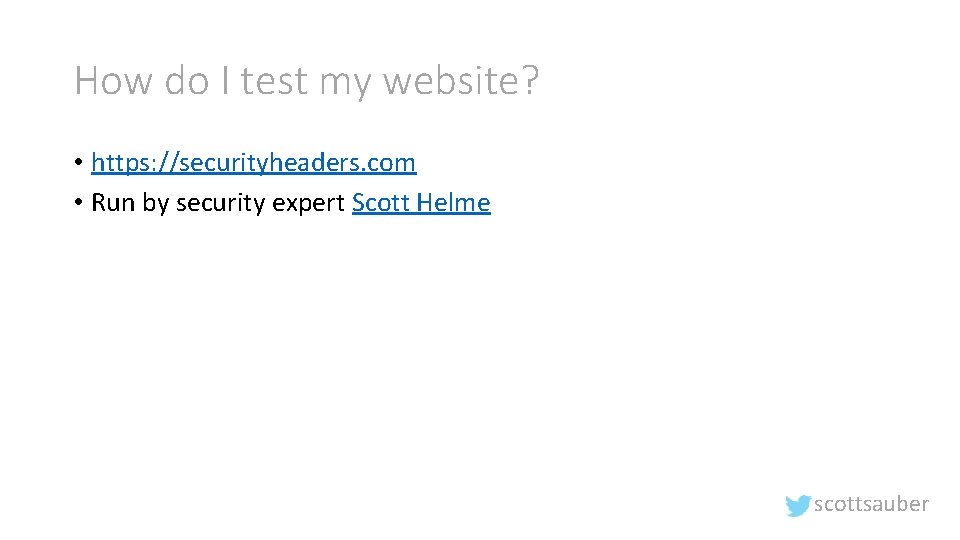
Task: Click 'Helme' surname in the link
Action: 454,203
